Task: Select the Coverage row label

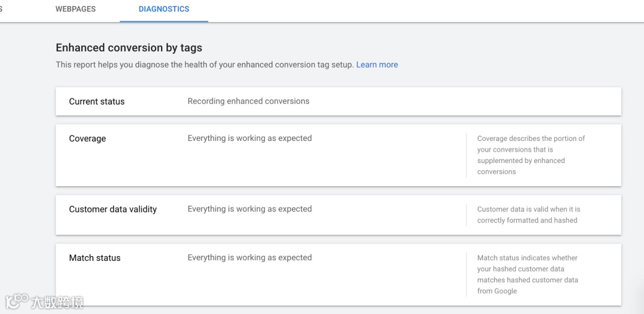Action: click(87, 138)
